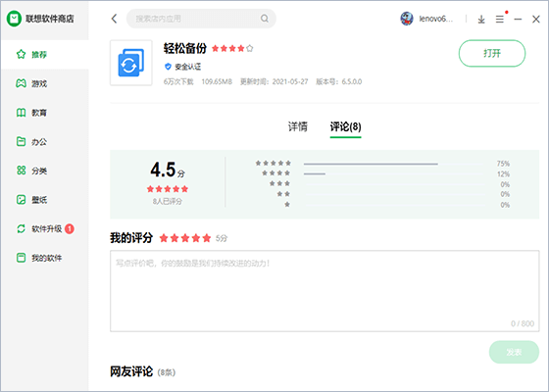Set my rating to three stars
Image resolution: width=549 pixels, height=392 pixels.
pos(185,238)
